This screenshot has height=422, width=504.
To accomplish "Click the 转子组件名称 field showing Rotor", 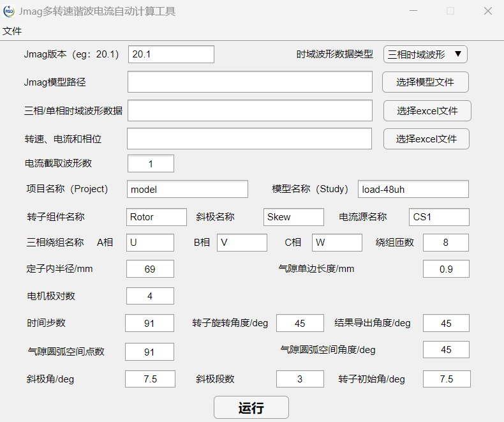I will tap(156, 217).
